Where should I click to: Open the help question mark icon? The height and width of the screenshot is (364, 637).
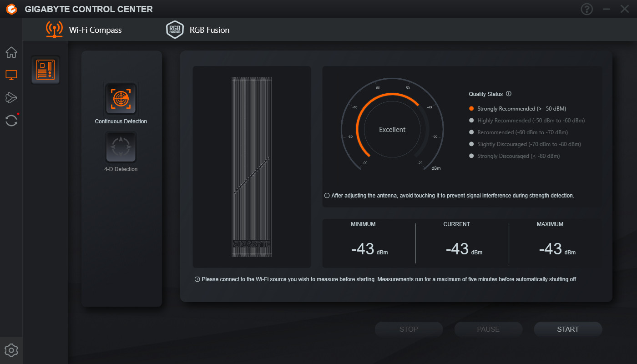click(587, 9)
